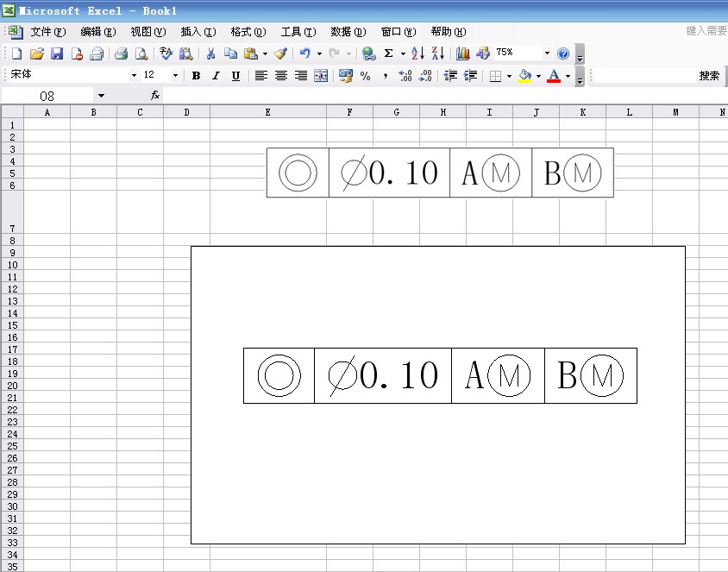Viewport: 728px width, 572px height.
Task: Open the 窗口(W) menu
Action: click(399, 32)
